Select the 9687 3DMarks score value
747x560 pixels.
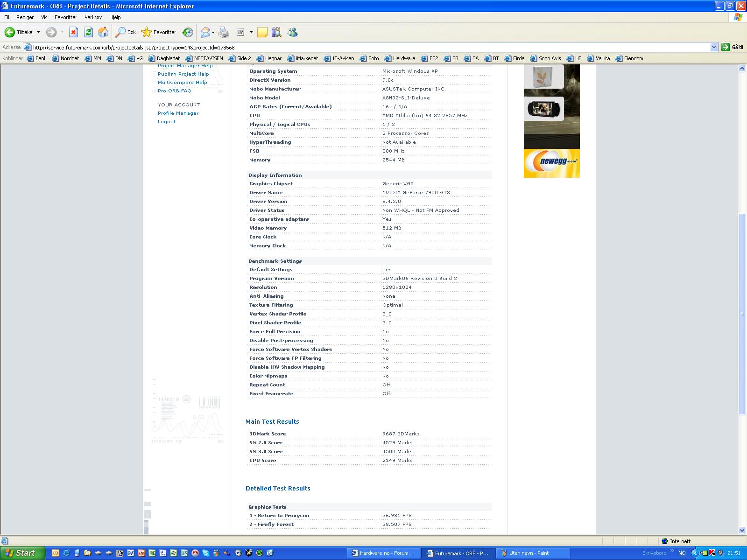pyautogui.click(x=401, y=434)
